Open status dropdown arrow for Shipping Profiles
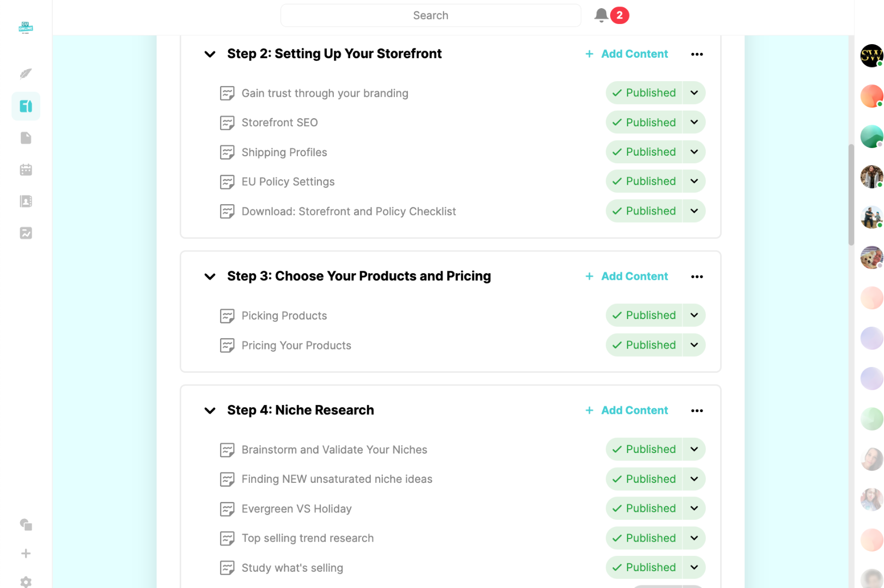 (x=694, y=152)
